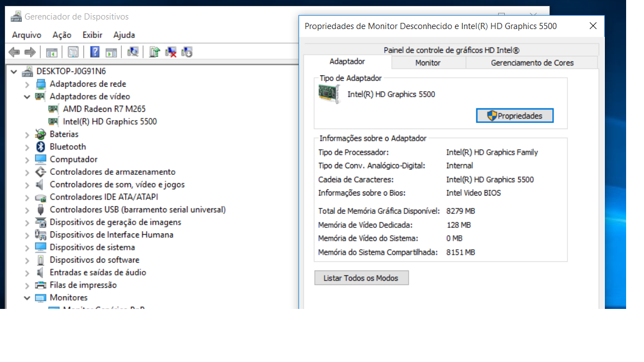Expand Dispositivos de sistema category
The width and height of the screenshot is (644, 362).
point(27,248)
